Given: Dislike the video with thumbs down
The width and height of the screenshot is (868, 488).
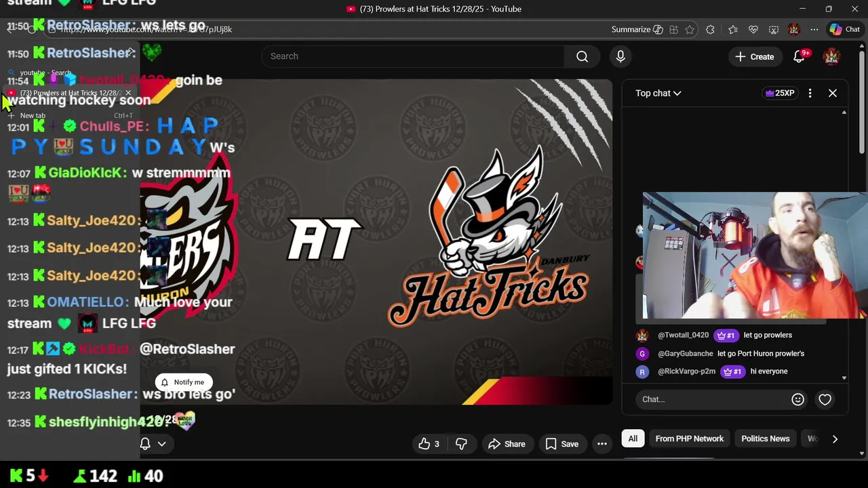Looking at the screenshot, I should [x=461, y=444].
